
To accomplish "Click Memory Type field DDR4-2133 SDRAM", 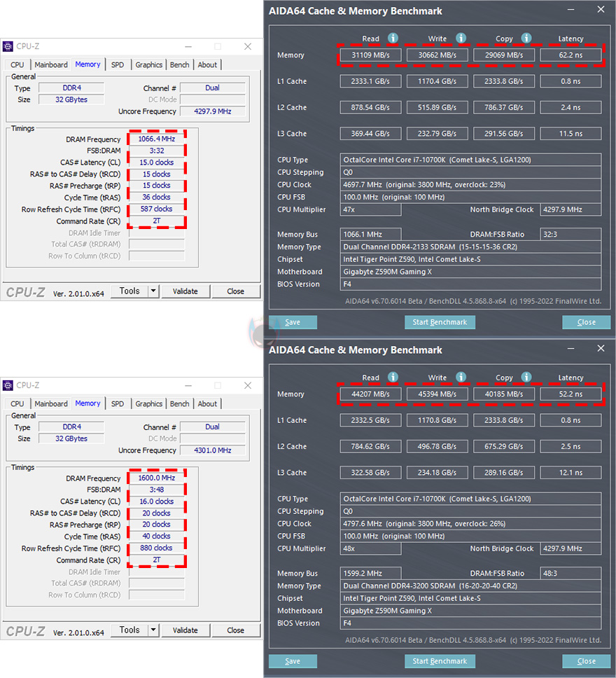I will (470, 247).
